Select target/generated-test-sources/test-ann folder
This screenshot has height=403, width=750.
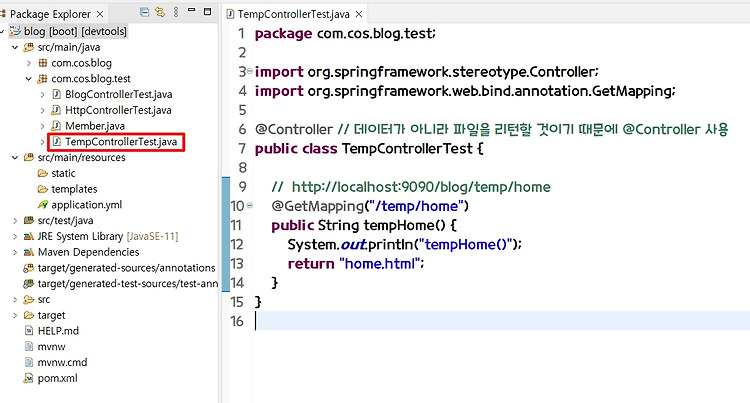[x=128, y=283]
